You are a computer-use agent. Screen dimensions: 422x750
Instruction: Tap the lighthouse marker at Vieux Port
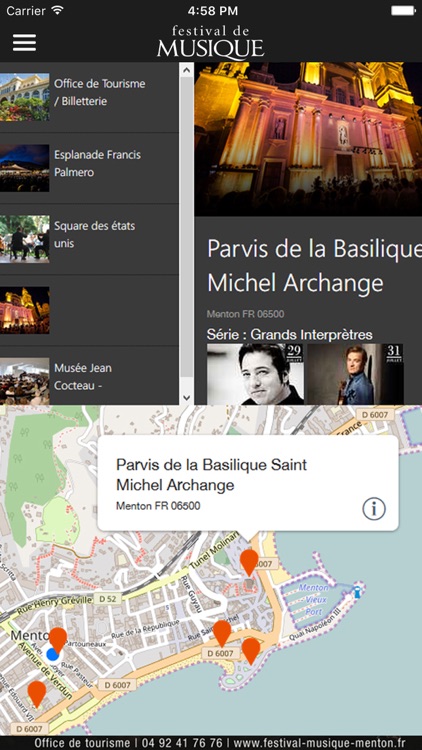[356, 592]
